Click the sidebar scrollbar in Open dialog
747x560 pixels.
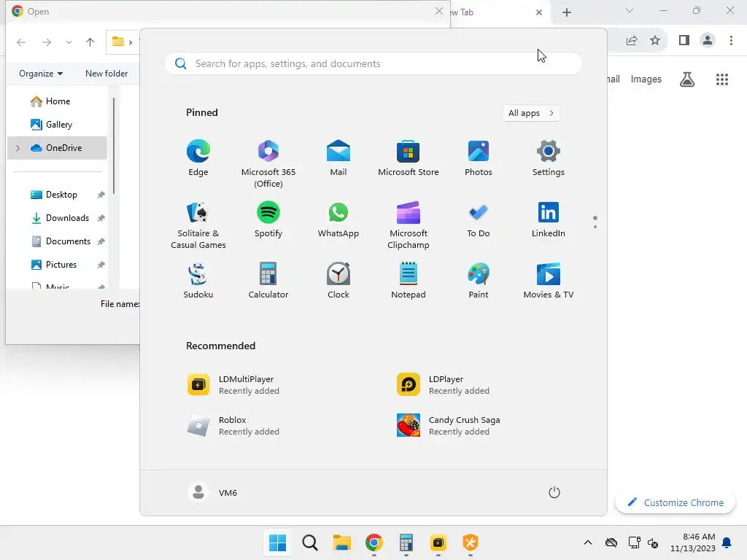tap(114, 146)
